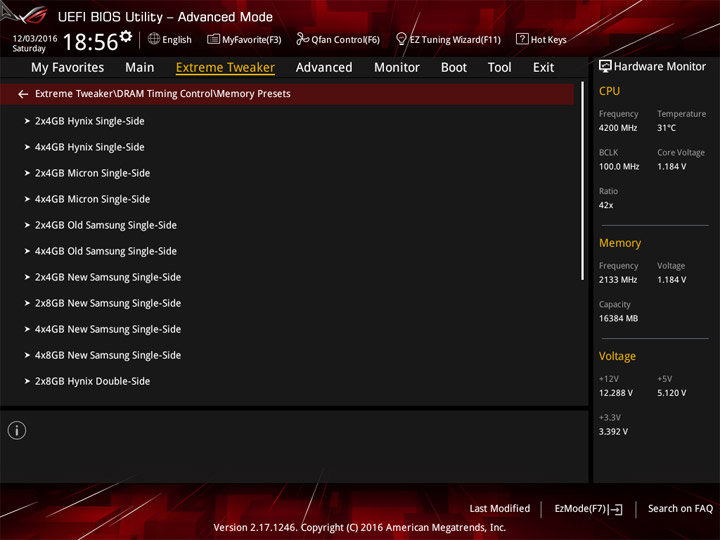Show the Hot Keys list
Image resolution: width=720 pixels, height=540 pixels.
pyautogui.click(x=549, y=40)
